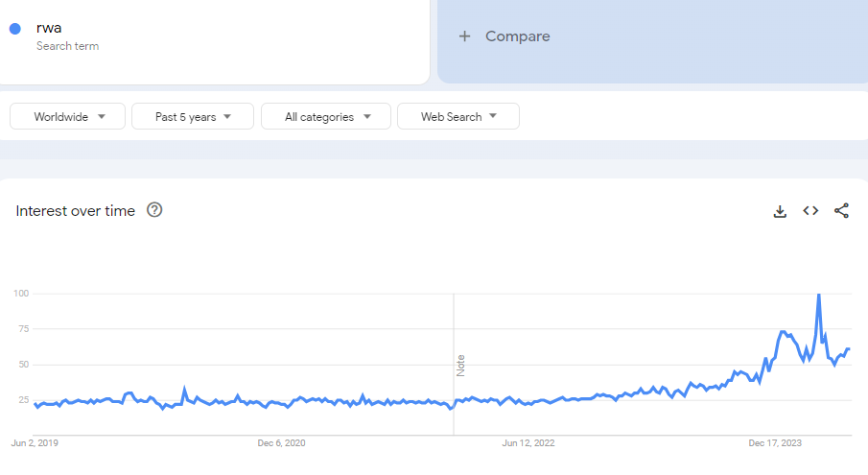Click the blue dot beside rwa
This screenshot has width=868, height=475.
[x=15, y=29]
